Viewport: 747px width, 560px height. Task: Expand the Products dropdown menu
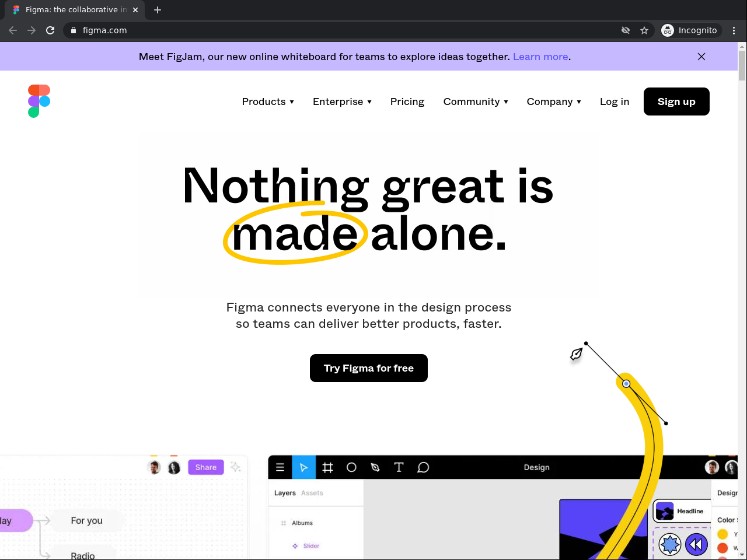tap(268, 101)
